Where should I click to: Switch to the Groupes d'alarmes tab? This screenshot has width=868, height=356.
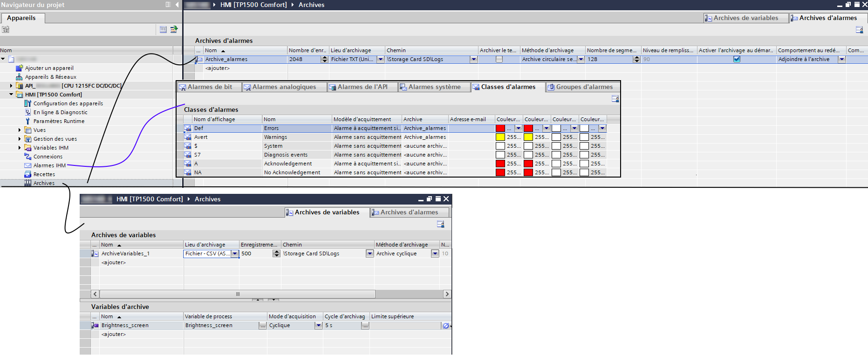point(584,87)
